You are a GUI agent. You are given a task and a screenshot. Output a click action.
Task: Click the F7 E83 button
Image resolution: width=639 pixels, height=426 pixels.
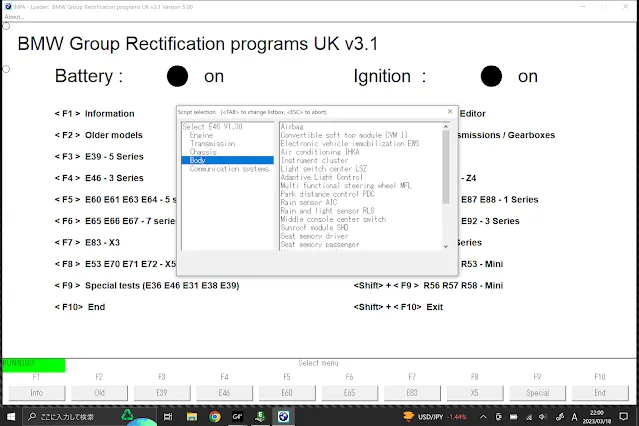coord(412,393)
